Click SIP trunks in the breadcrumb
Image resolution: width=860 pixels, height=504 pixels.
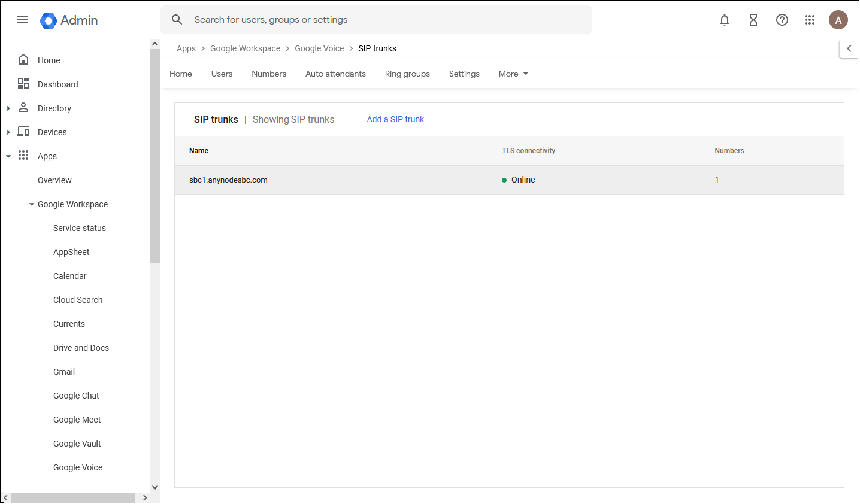coord(377,48)
